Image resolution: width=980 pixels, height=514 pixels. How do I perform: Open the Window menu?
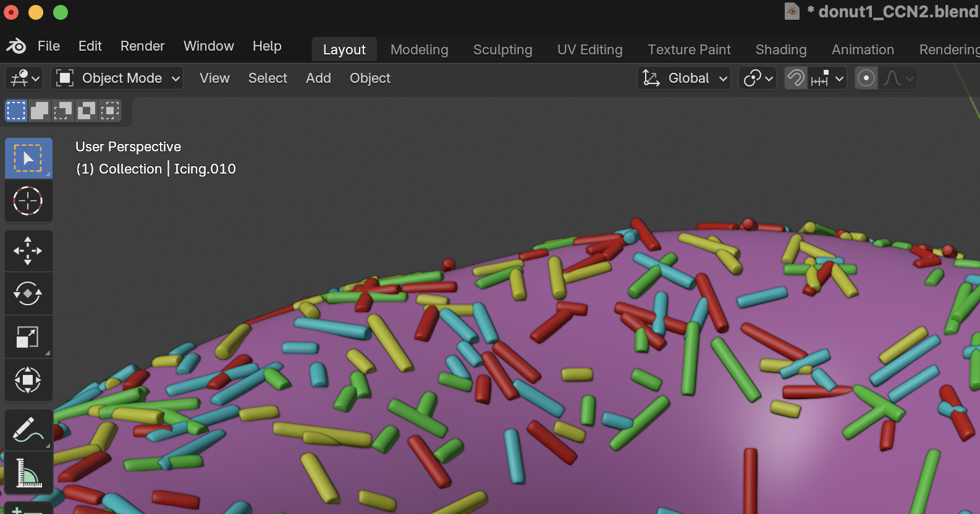click(209, 46)
